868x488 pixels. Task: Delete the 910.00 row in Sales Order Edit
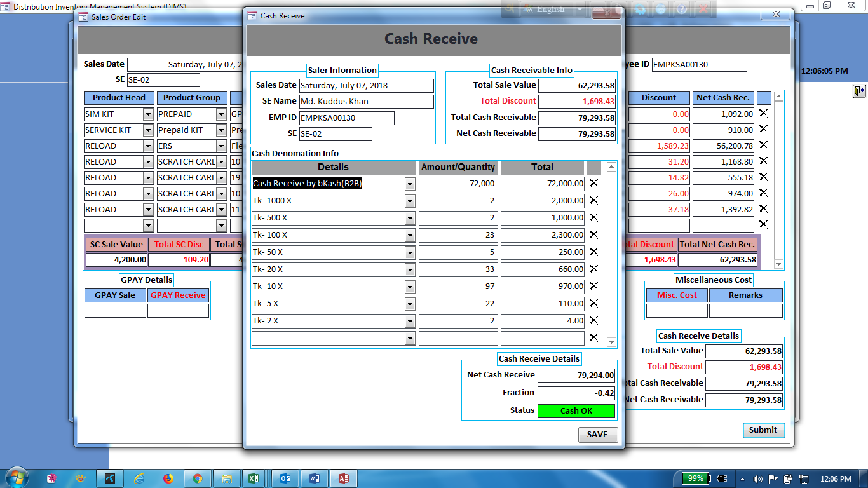763,130
